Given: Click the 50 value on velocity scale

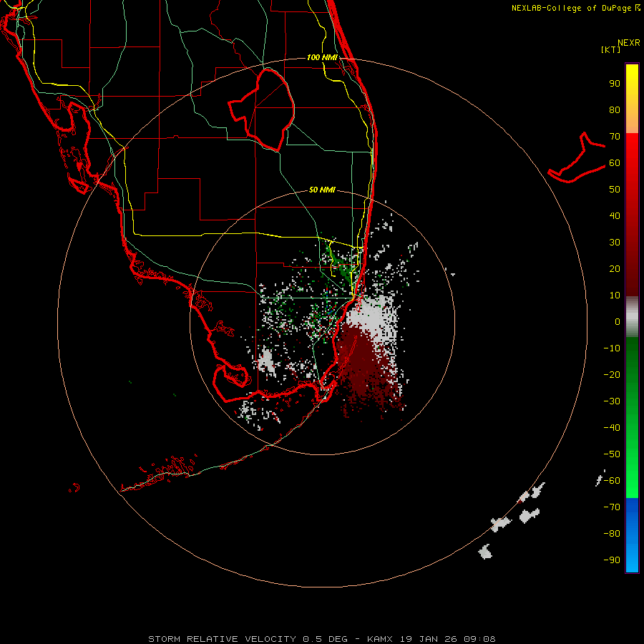Looking at the screenshot, I should 615,190.
